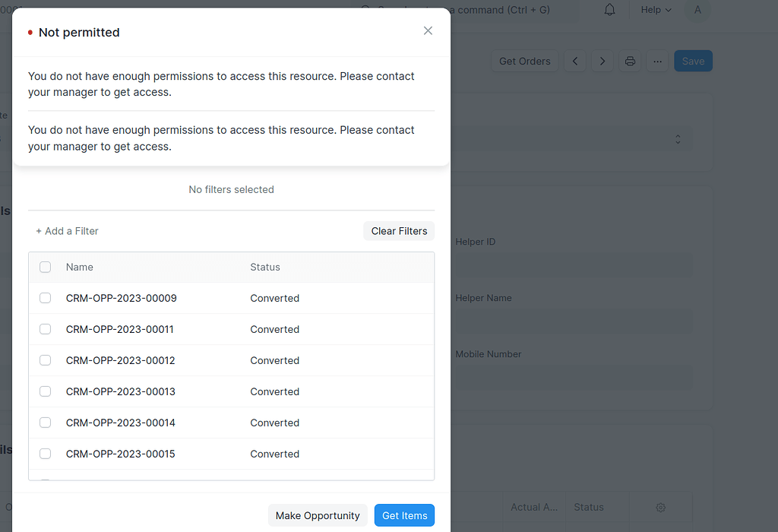Image resolution: width=778 pixels, height=532 pixels.
Task: Click the Make Opportunity button
Action: (x=318, y=515)
